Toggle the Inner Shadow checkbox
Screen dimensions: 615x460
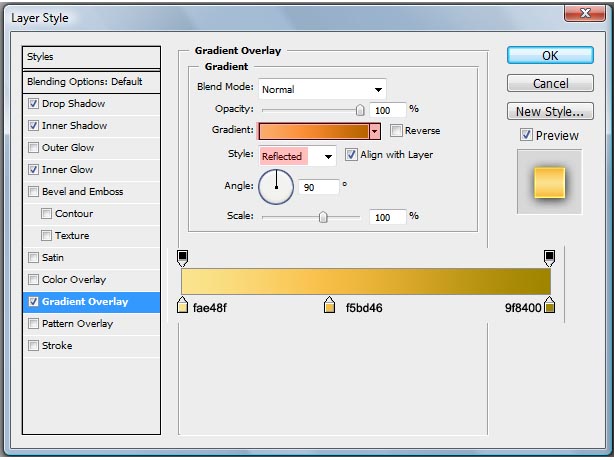pyautogui.click(x=33, y=125)
